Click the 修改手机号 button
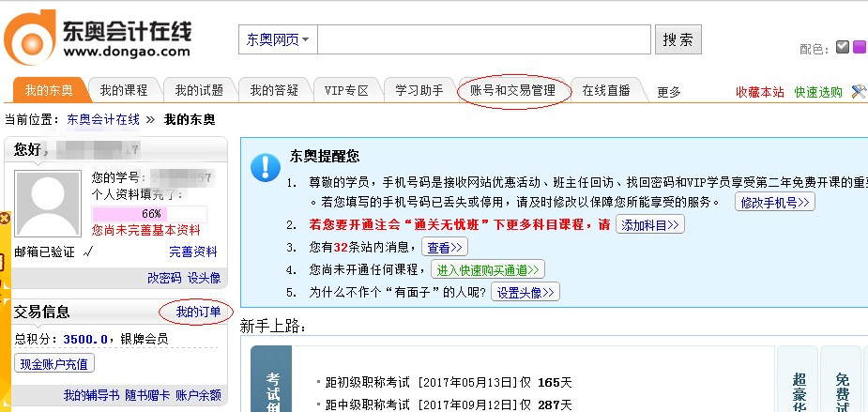 (774, 203)
